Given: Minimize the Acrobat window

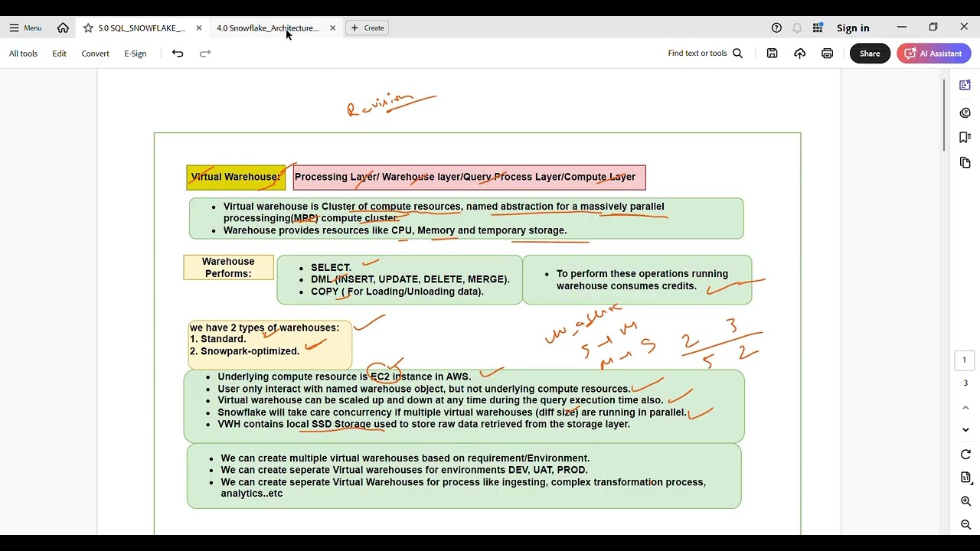Looking at the screenshot, I should tap(902, 28).
